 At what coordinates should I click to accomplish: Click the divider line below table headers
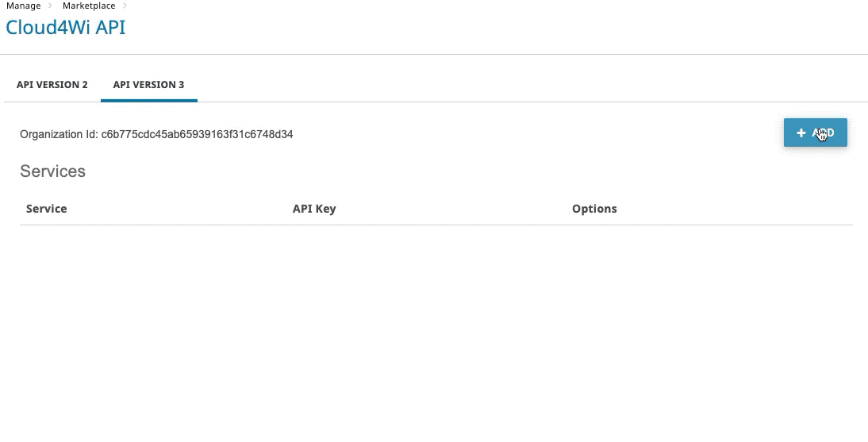pos(436,225)
